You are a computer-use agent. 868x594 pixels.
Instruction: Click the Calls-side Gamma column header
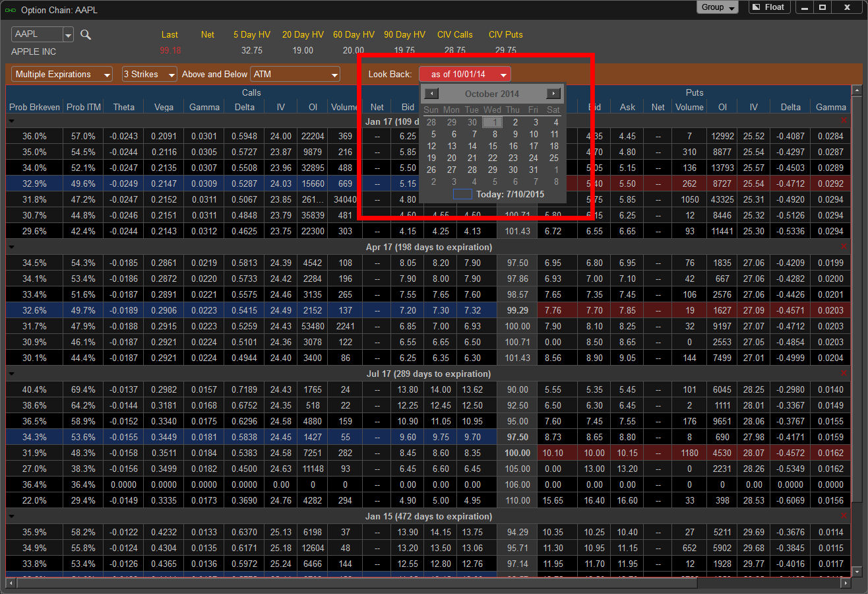204,107
